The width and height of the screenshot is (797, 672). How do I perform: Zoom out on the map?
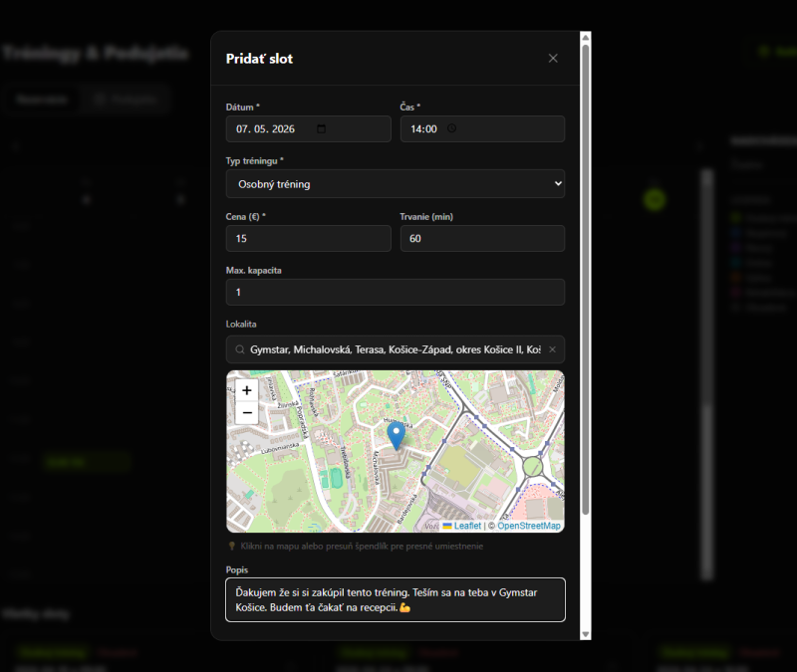pos(247,412)
